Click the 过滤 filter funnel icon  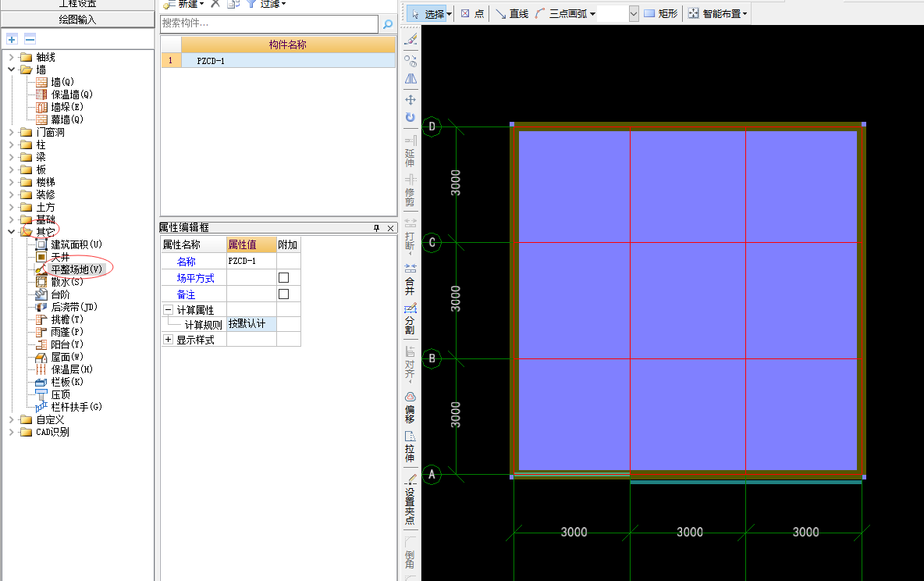tap(251, 4)
